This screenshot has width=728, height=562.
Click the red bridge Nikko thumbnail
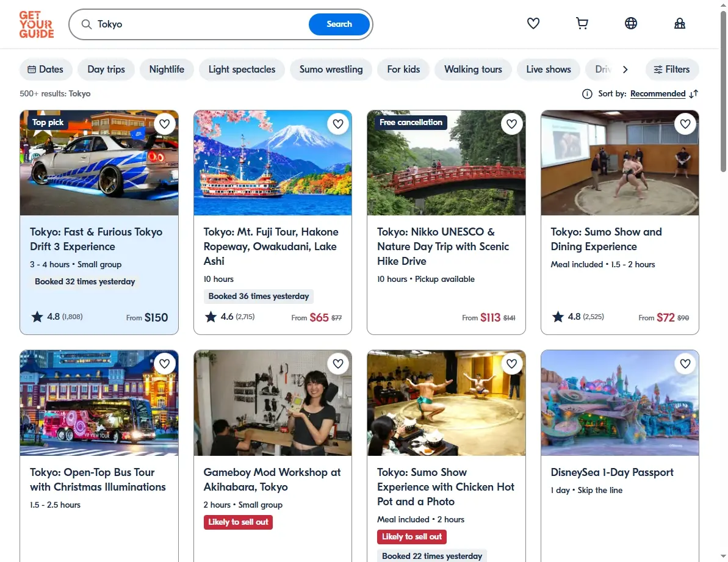point(446,163)
